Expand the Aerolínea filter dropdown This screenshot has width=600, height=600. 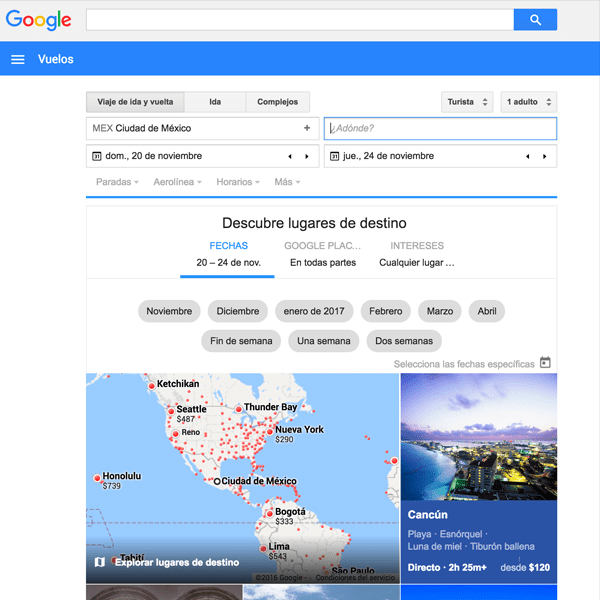click(x=177, y=182)
